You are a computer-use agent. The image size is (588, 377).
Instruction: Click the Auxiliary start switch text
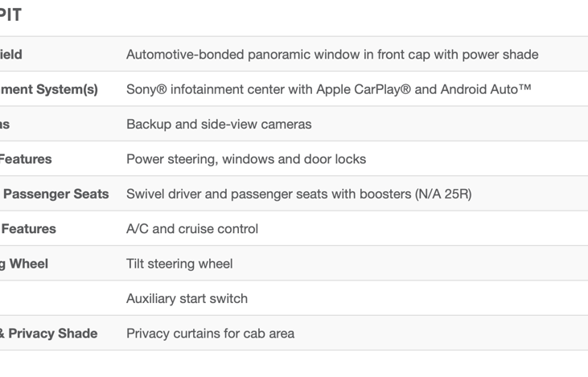coord(187,299)
